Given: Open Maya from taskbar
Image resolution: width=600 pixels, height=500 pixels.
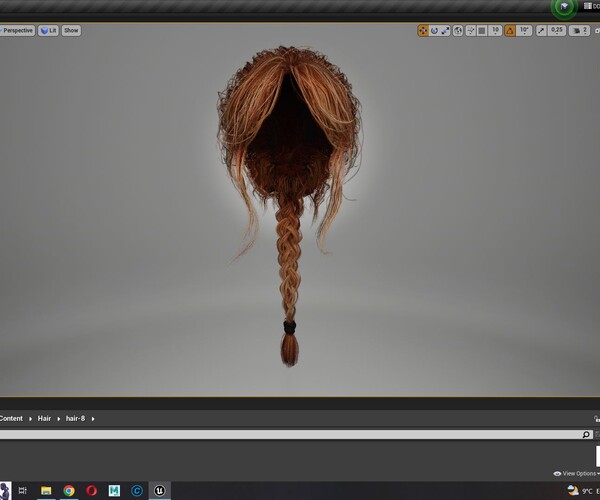Looking at the screenshot, I should (x=114, y=490).
